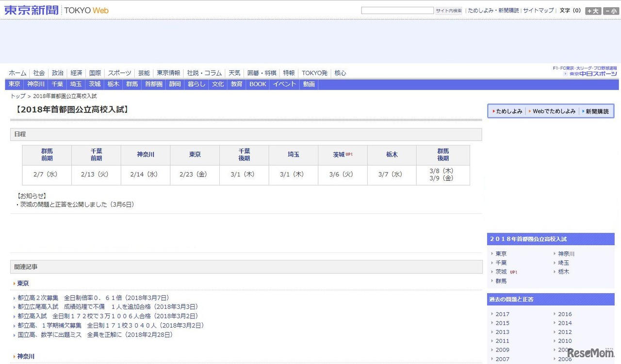This screenshot has width=621, height=364.
Task: Click the 東京新聞 logo in the header
Action: [31, 10]
